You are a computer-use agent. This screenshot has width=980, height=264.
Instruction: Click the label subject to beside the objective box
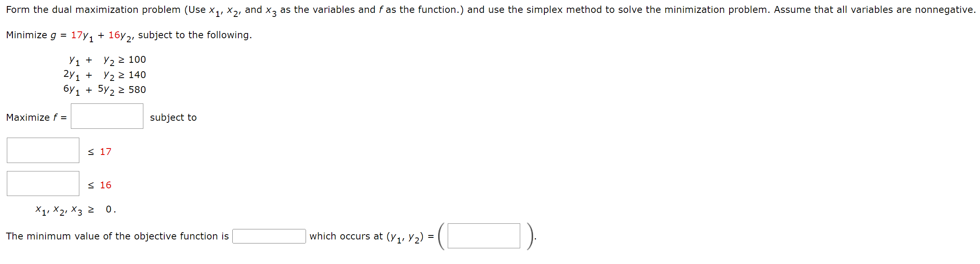173,118
